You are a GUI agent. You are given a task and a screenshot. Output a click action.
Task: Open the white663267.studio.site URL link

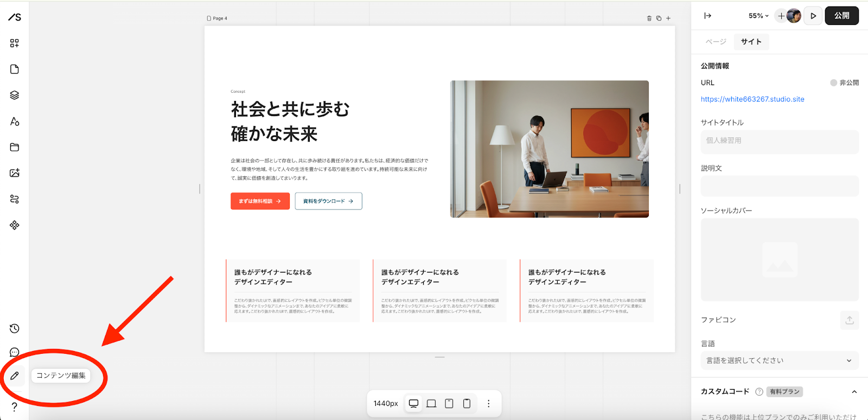[752, 99]
